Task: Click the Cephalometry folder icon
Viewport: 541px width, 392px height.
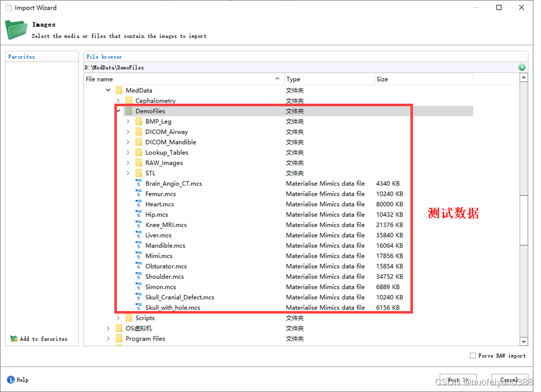Action: point(129,101)
